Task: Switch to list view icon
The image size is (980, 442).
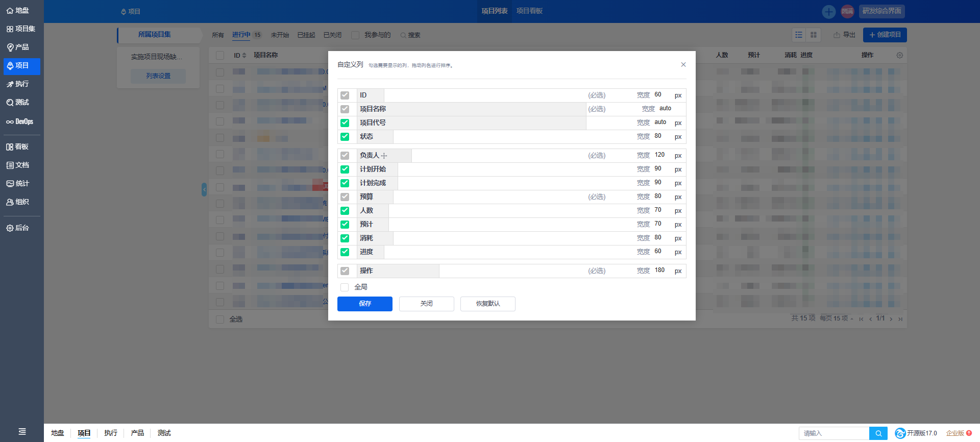Action: tap(799, 35)
